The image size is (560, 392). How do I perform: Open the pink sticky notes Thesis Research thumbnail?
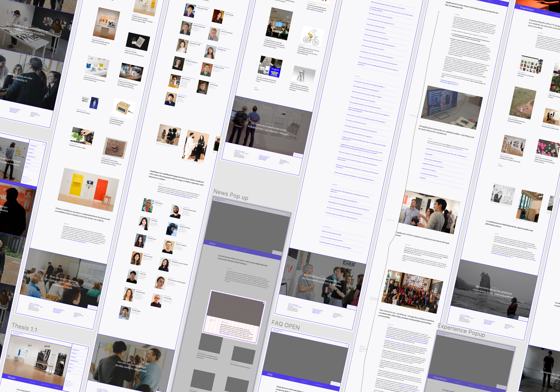pyautogui.click(x=548, y=149)
